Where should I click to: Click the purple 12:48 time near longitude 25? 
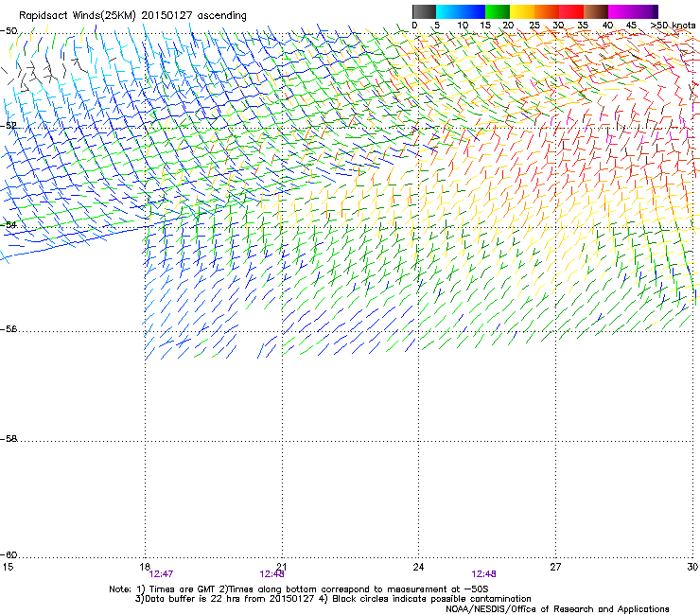(x=484, y=574)
